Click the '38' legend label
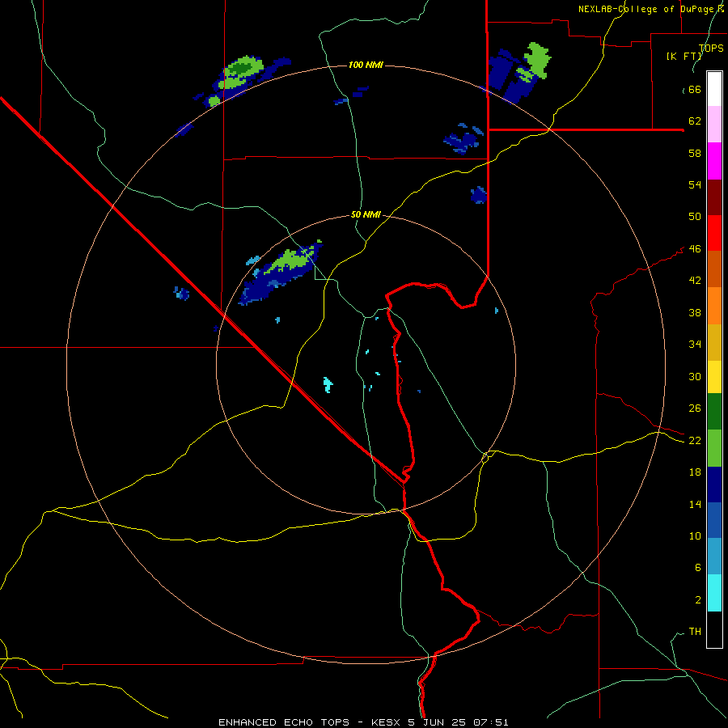The image size is (728, 728). pyautogui.click(x=695, y=312)
